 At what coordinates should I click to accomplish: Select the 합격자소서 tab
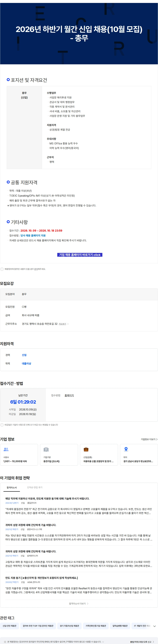pyautogui.click(x=12, y=487)
